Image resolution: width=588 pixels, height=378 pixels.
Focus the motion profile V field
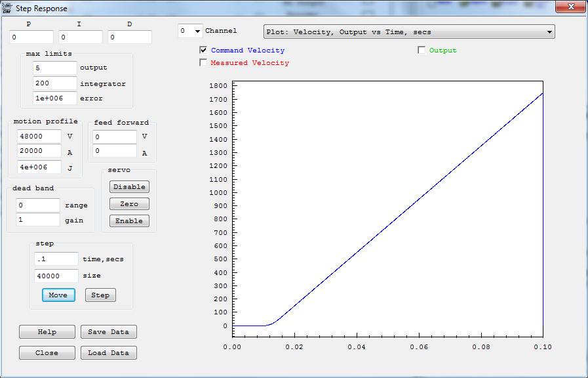[x=39, y=136]
